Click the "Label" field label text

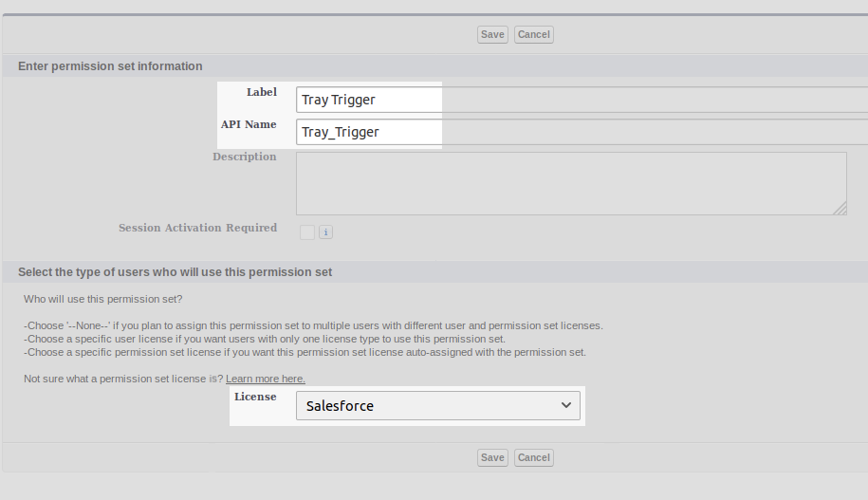coord(262,92)
